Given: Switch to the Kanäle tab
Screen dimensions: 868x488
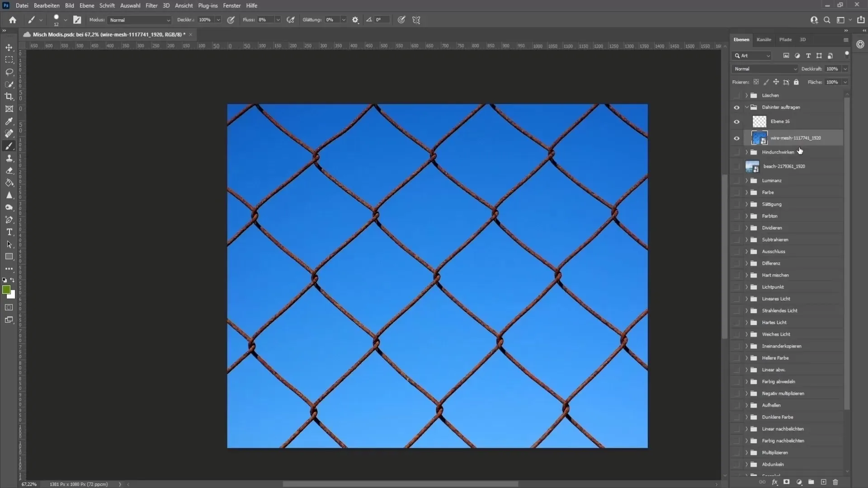Looking at the screenshot, I should tap(764, 40).
